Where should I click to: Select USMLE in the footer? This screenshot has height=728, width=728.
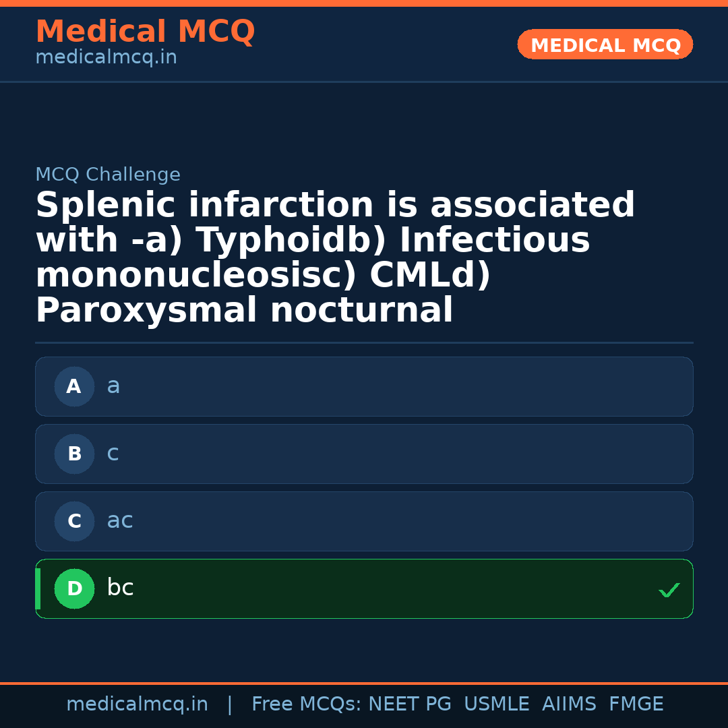point(496,704)
